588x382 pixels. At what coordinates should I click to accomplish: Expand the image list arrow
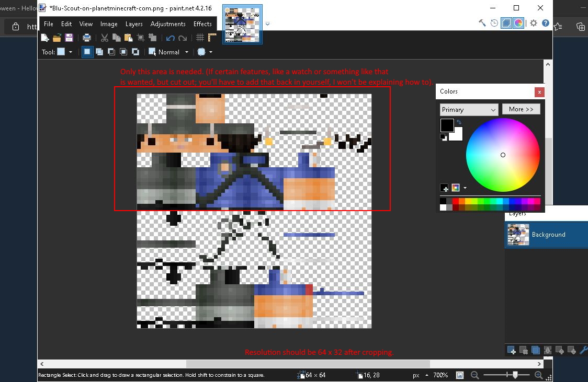pyautogui.click(x=267, y=24)
